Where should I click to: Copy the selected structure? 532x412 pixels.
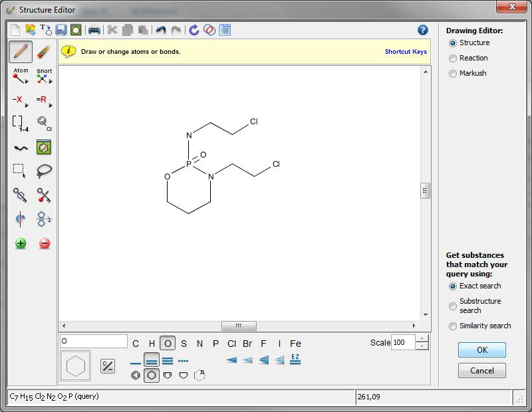point(128,30)
